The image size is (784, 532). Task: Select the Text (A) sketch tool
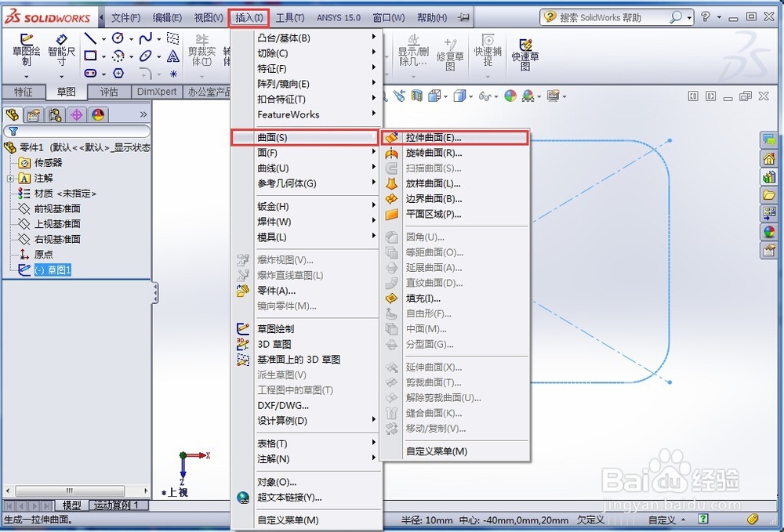point(173,56)
